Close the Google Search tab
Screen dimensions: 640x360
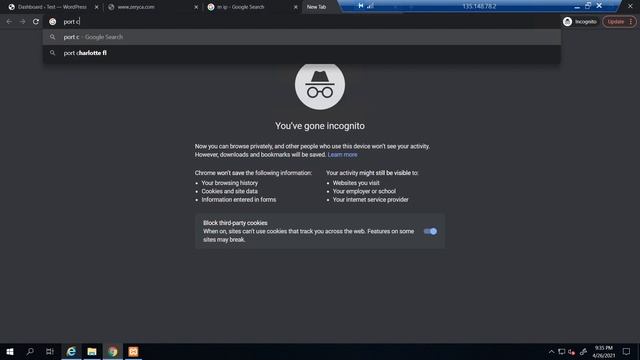[296, 7]
